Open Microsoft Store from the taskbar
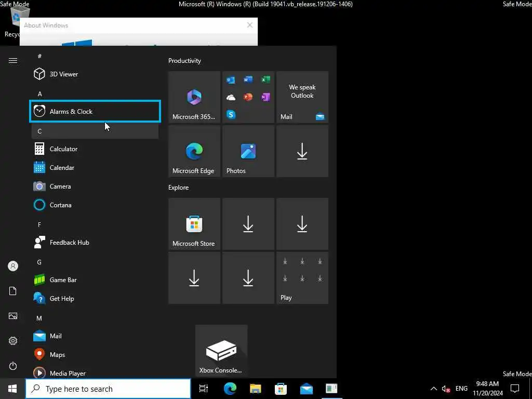The height and width of the screenshot is (399, 532). (x=281, y=389)
